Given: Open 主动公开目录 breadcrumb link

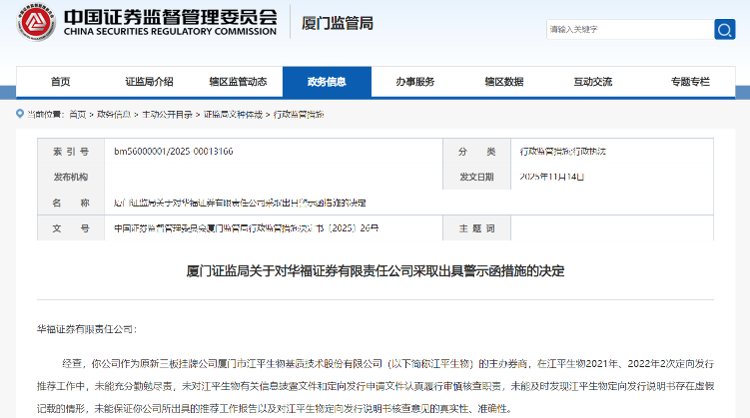Looking at the screenshot, I should click(166, 115).
